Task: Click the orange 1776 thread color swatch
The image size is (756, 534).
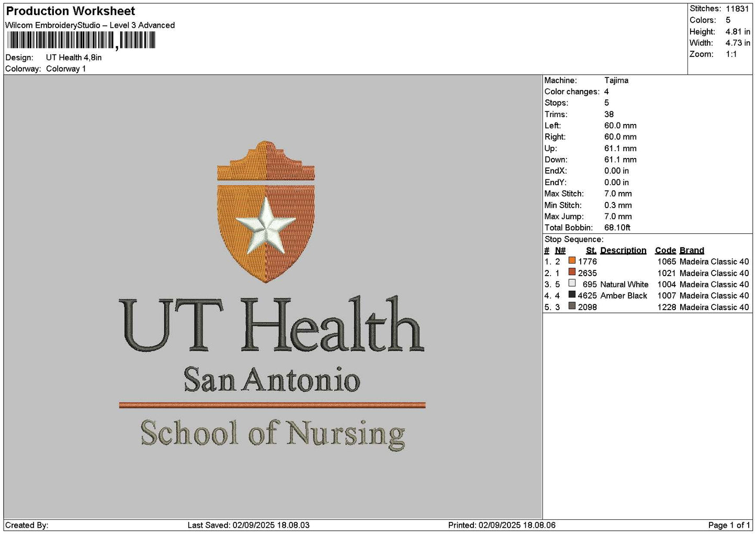Action: point(572,260)
